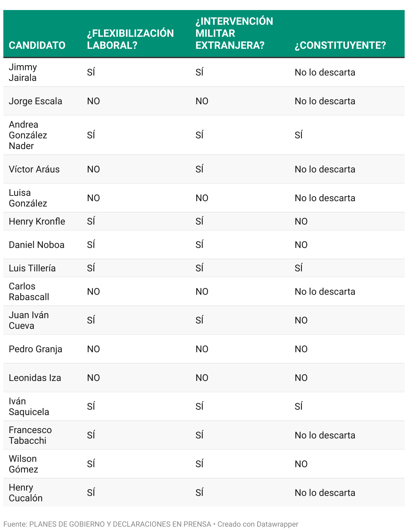Select the Henry Kronfle candidate name
Viewport: 408px width, 532px height.
37,221
